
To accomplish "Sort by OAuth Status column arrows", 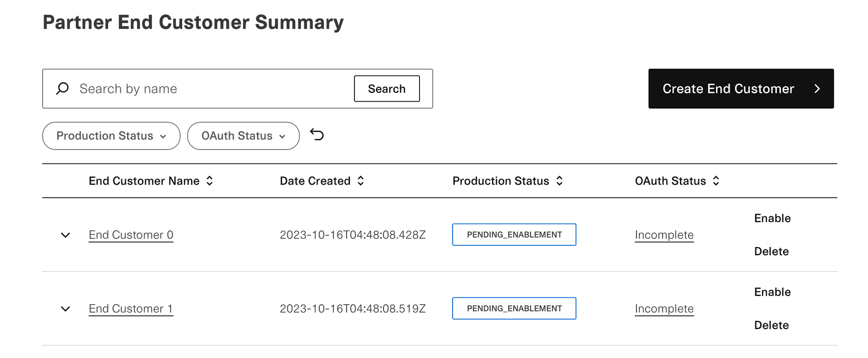I will pyautogui.click(x=716, y=181).
